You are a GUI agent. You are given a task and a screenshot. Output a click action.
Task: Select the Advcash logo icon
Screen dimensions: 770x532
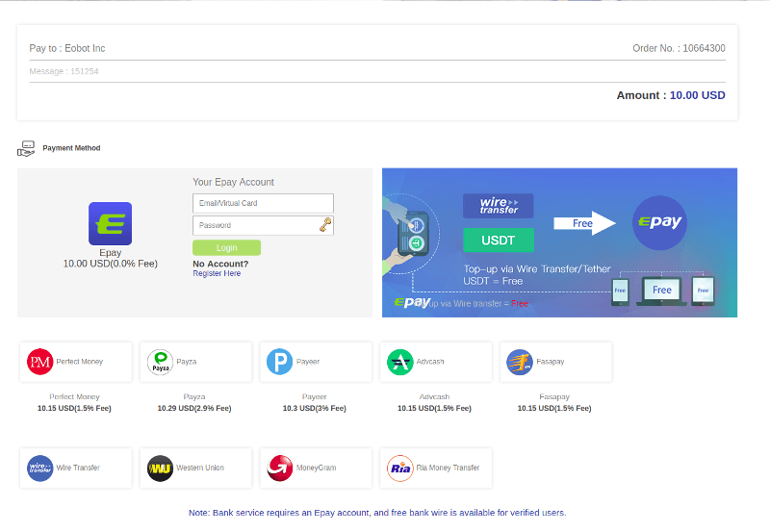(399, 362)
